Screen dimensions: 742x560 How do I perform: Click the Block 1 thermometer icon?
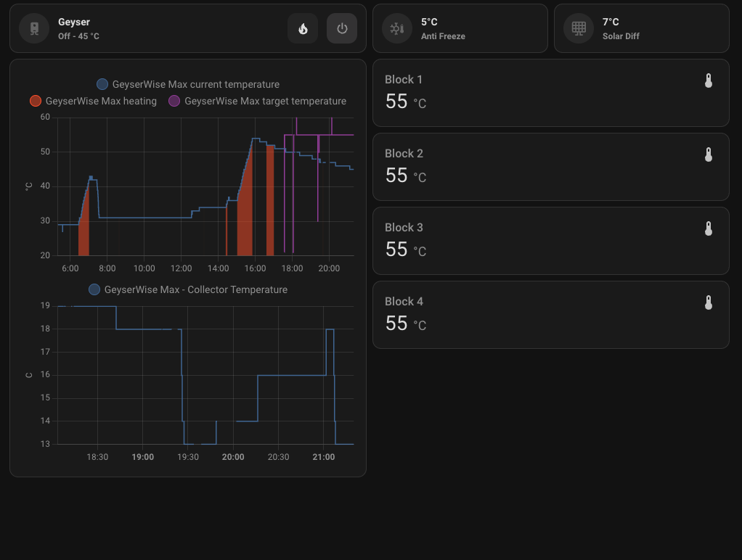pos(709,81)
